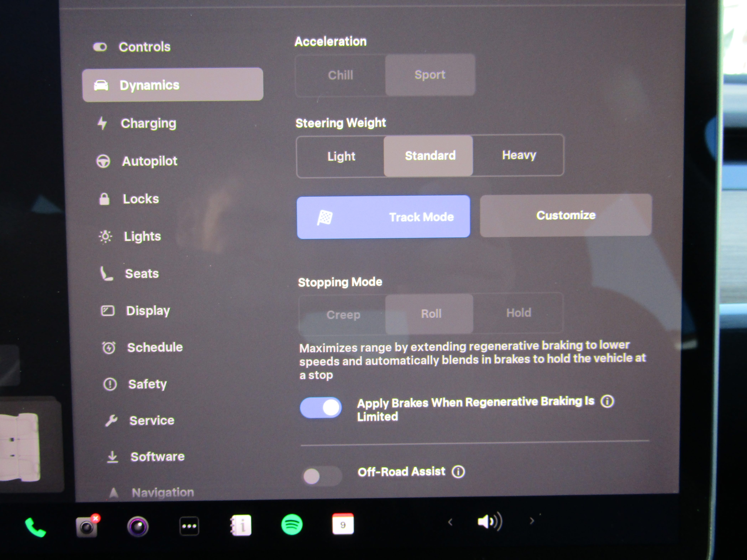Click info icon next to Off-Road Assist

(458, 472)
